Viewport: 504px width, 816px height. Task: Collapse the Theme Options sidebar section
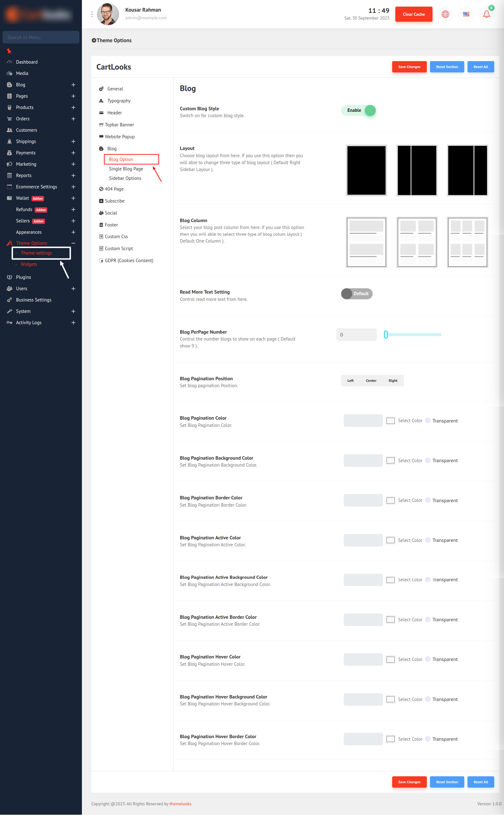(x=73, y=243)
